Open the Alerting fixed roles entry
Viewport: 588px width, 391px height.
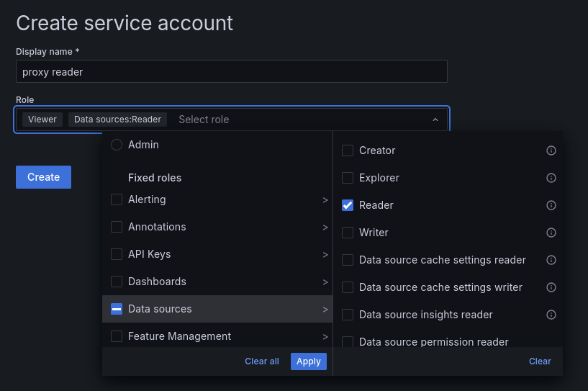coord(217,199)
